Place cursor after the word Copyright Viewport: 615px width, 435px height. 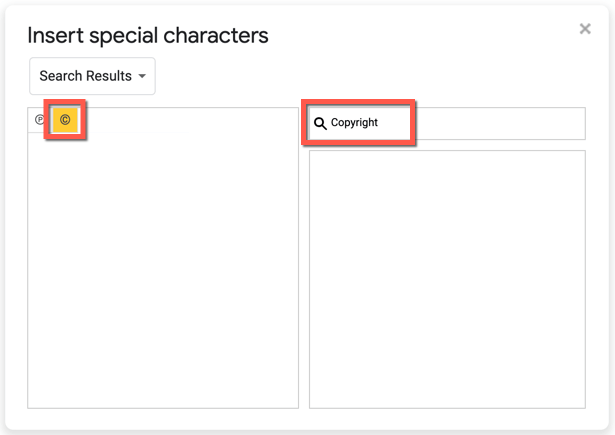(380, 123)
